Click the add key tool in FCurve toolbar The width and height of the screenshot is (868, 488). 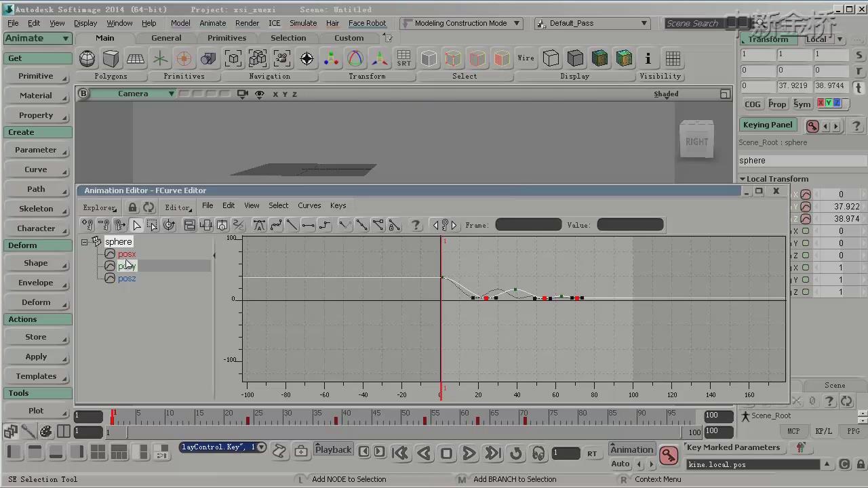87,225
